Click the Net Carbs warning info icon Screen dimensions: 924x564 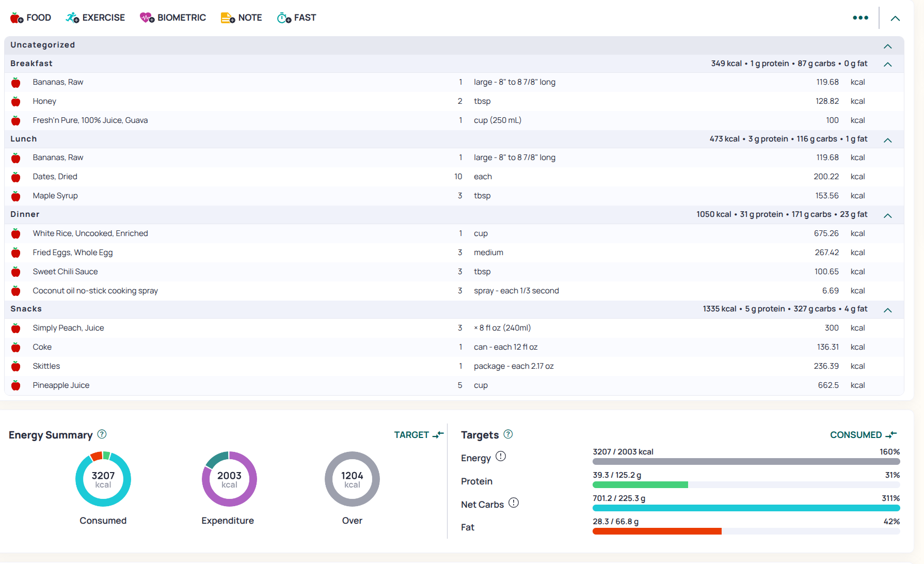(x=514, y=503)
